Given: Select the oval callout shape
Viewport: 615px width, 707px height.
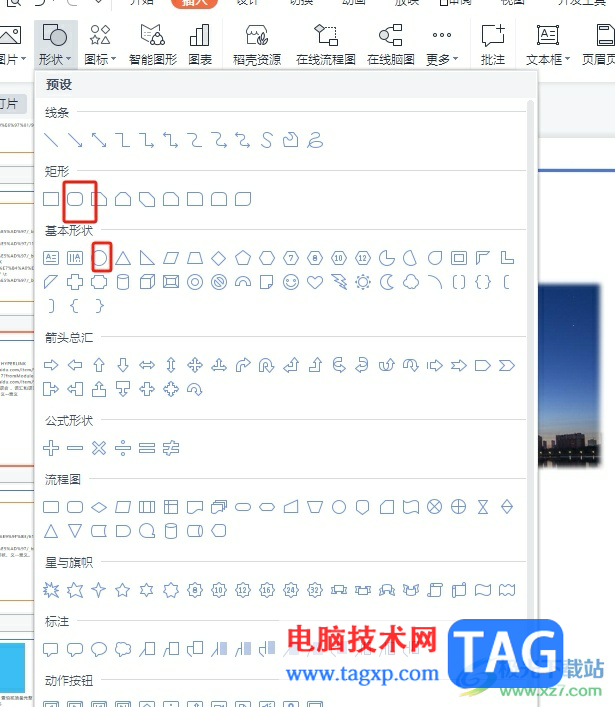Looking at the screenshot, I should [99, 649].
